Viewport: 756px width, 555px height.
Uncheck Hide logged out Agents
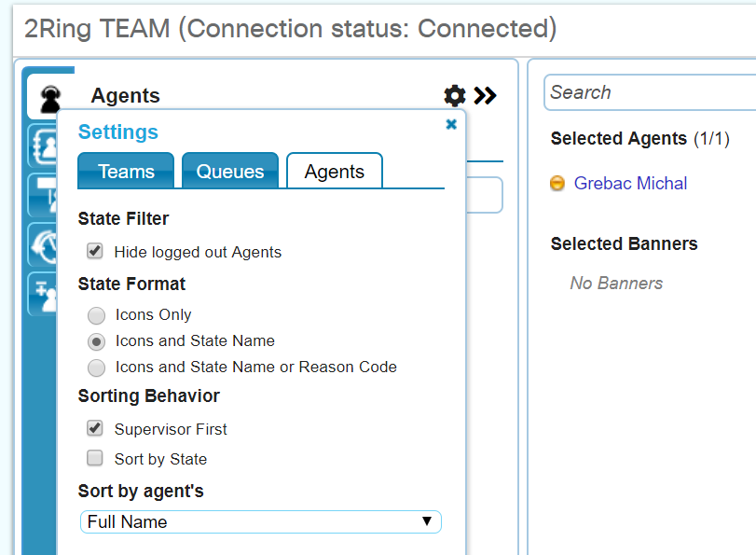94,251
